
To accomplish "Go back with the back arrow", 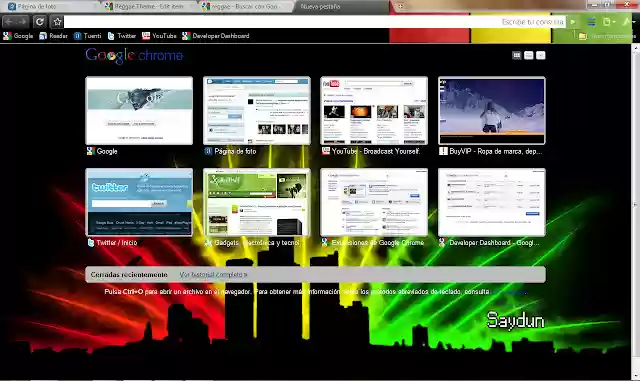I will click(x=9, y=22).
